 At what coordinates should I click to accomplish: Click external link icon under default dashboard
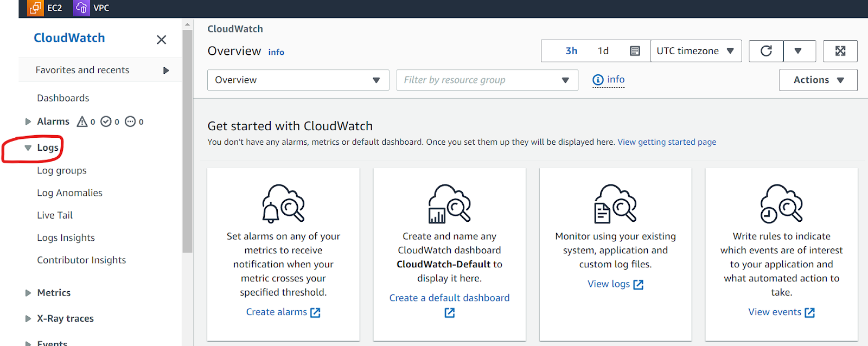449,313
